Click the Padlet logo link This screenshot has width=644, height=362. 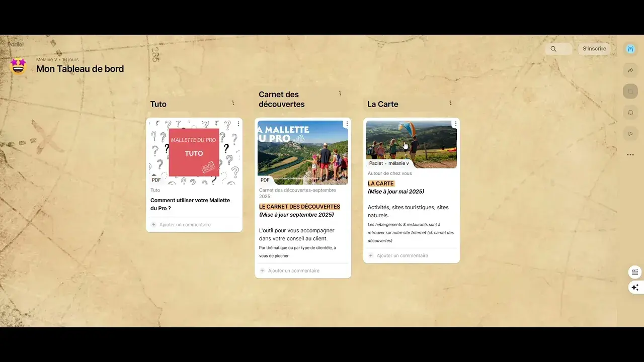[x=16, y=45]
